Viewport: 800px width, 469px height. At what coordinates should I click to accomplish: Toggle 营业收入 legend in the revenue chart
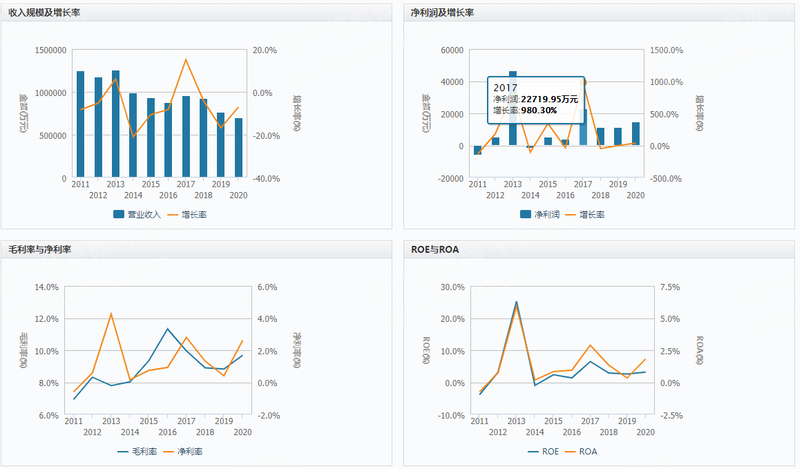(137, 214)
